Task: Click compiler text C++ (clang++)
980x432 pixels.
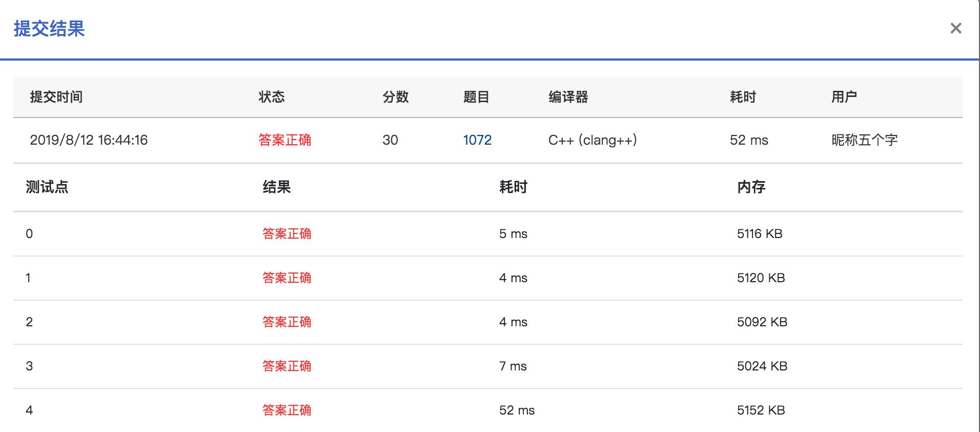Action: 593,140
